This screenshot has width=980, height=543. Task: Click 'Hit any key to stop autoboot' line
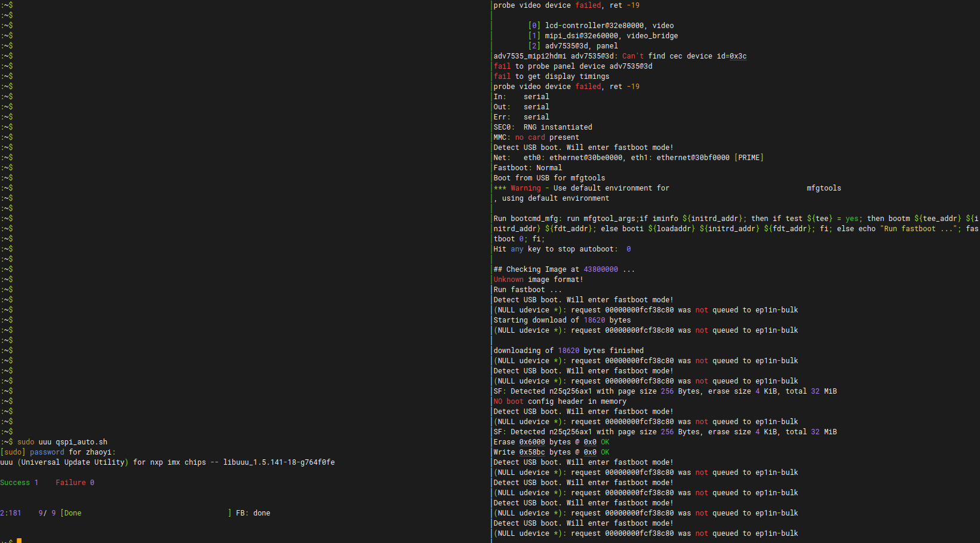[562, 249]
